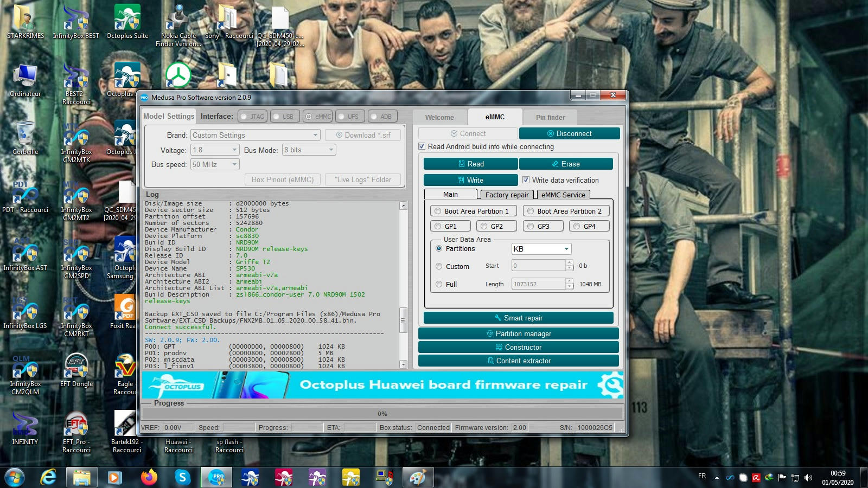
Task: Click the Octoplus Huawei firmware repair banner
Action: click(382, 385)
